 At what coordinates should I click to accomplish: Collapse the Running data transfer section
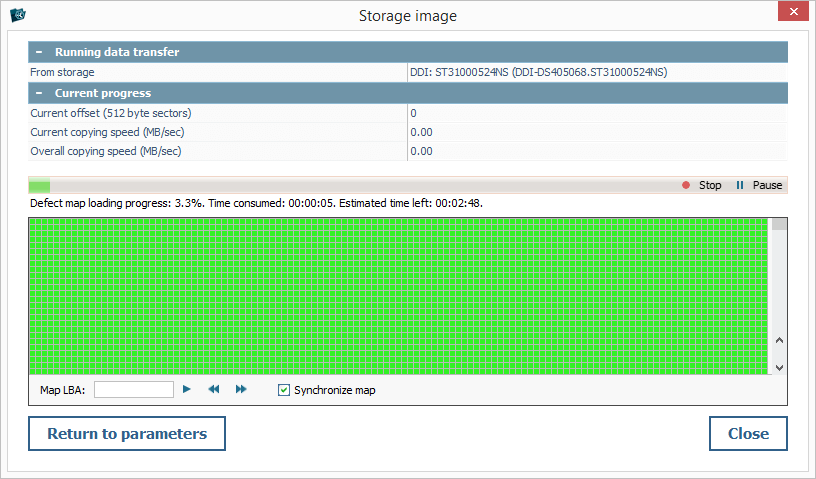[x=39, y=52]
